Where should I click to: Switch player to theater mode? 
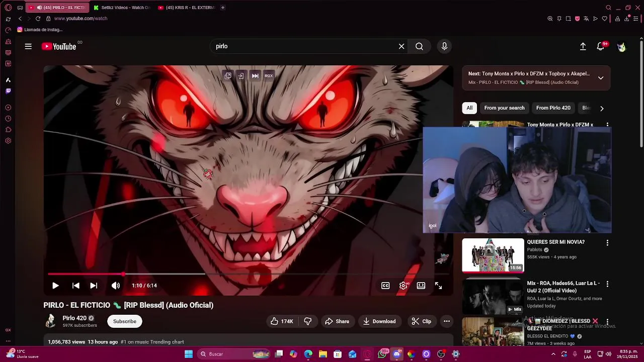coord(421,286)
